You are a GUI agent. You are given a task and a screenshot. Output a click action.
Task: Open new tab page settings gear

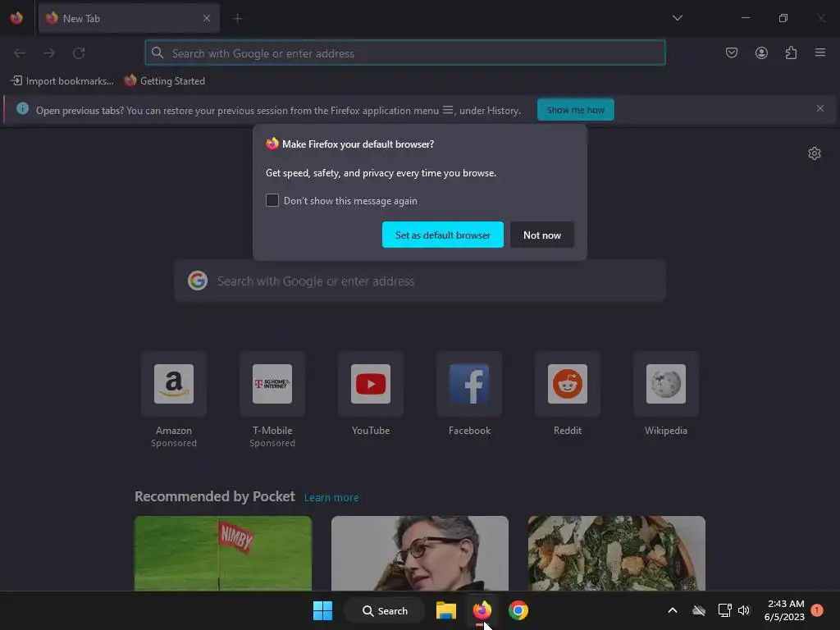[815, 153]
